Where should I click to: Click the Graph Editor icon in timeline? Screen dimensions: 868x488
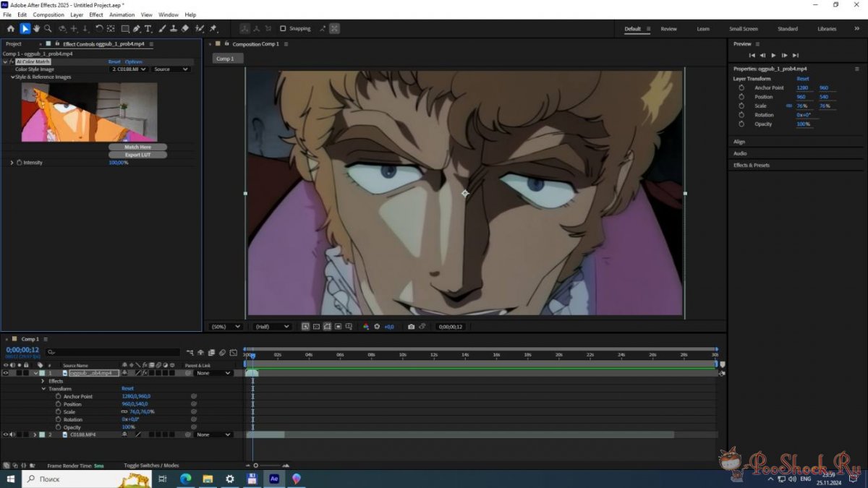point(233,353)
